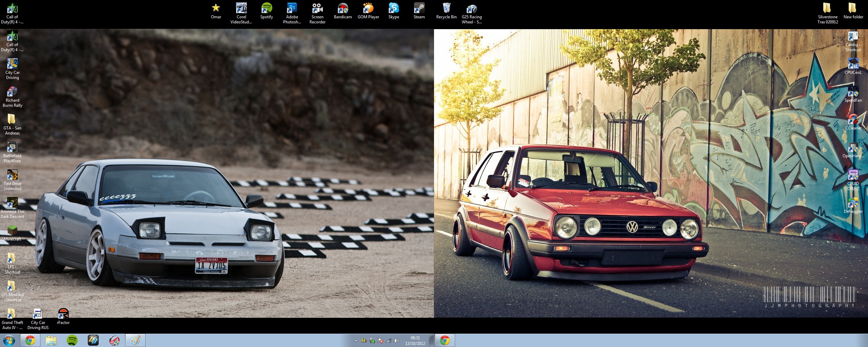Screen dimensions: 868x347
Task: Open Windows Explorer from the taskbar
Action: click(x=51, y=340)
